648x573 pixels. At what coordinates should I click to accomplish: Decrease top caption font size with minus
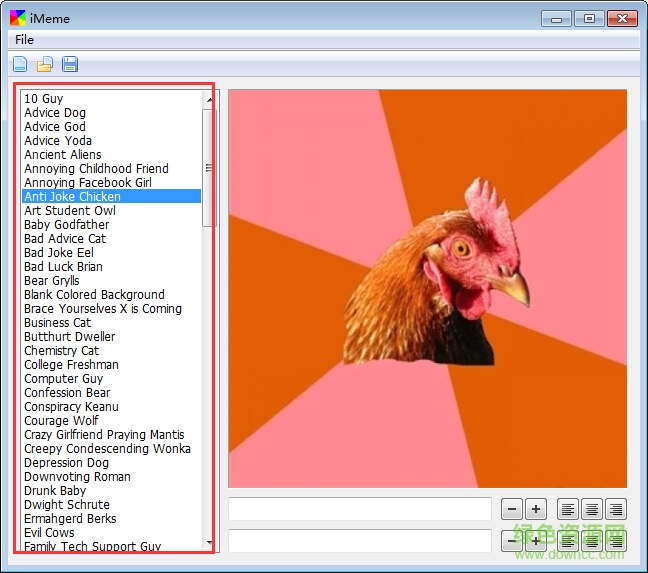click(x=511, y=509)
